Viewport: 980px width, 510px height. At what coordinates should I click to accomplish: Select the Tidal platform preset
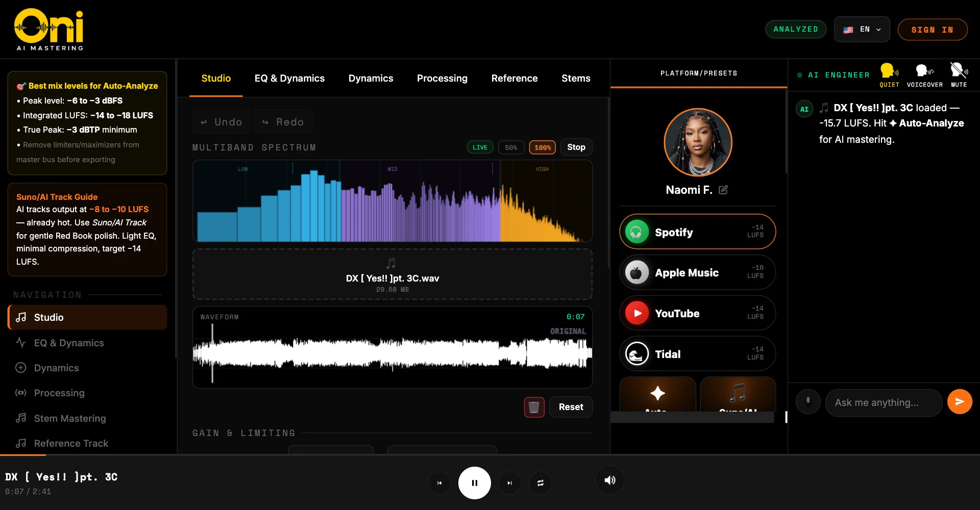[698, 354]
